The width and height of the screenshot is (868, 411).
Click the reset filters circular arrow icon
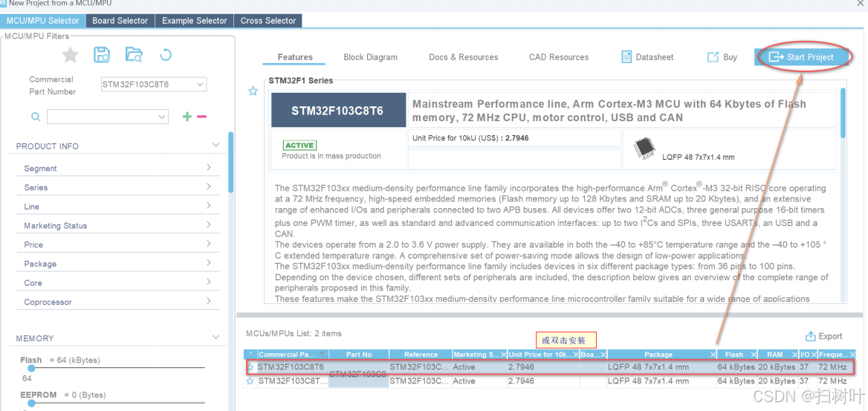166,54
